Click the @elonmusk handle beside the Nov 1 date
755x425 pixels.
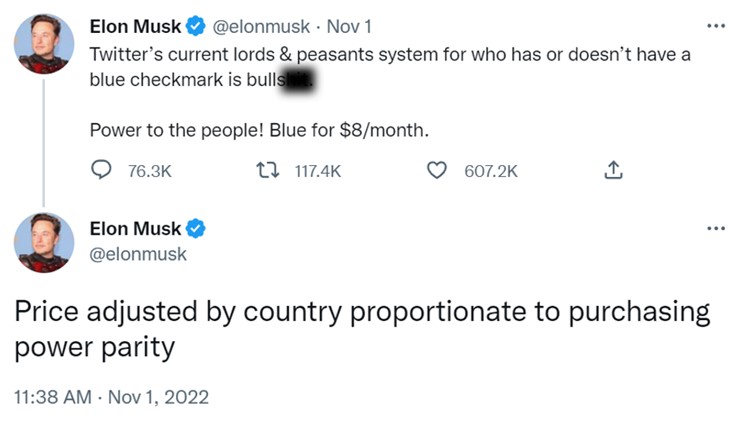[x=262, y=27]
